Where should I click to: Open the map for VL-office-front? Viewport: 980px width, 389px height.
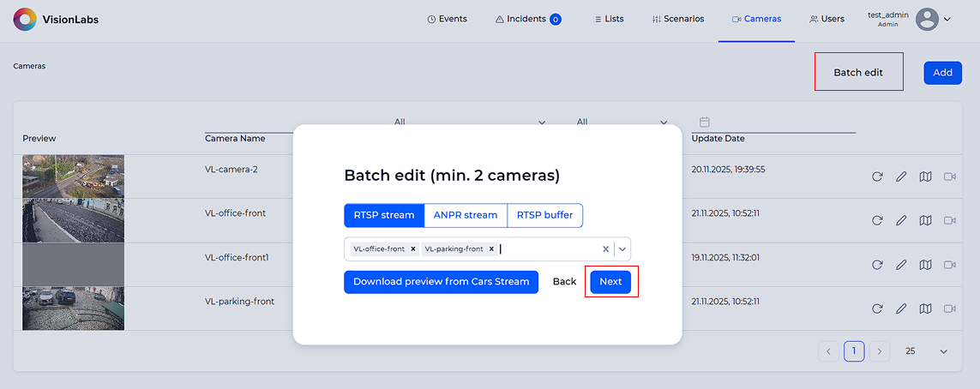[926, 220]
